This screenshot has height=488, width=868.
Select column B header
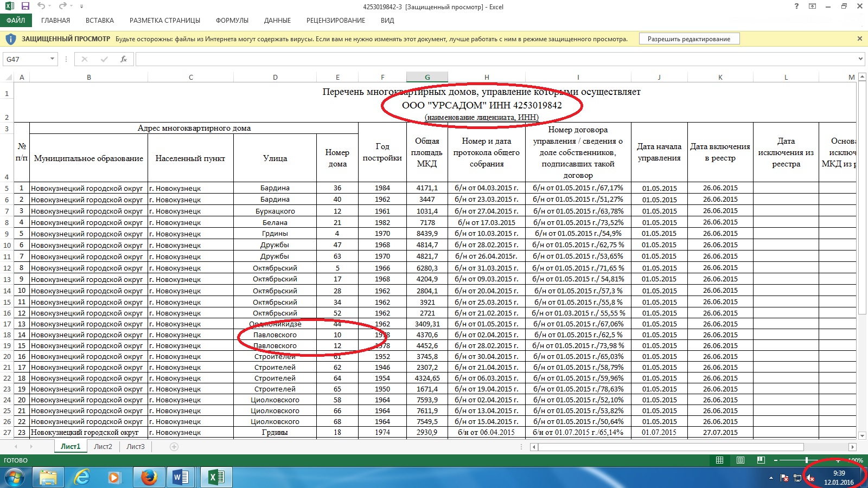point(89,77)
